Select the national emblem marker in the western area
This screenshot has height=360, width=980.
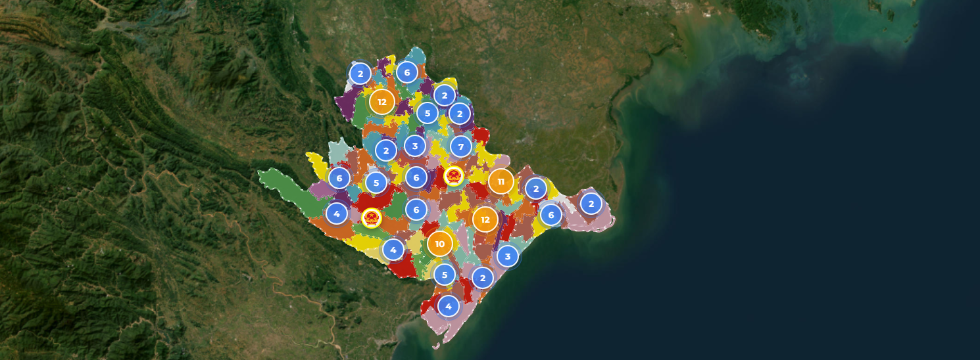click(x=372, y=218)
